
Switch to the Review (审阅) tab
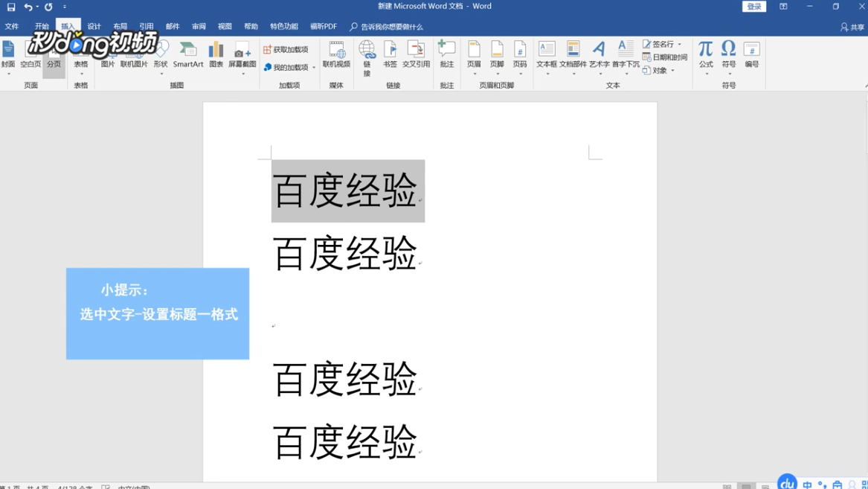coord(199,27)
